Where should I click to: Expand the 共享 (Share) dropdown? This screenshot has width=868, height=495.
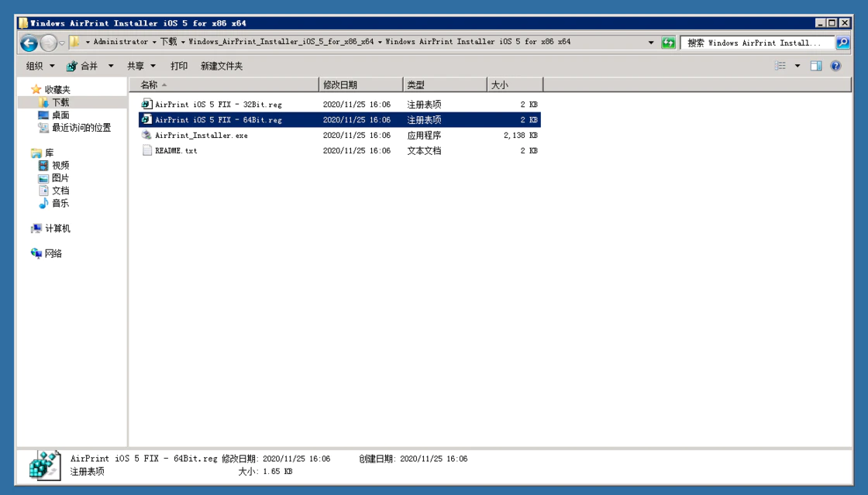[x=141, y=67]
